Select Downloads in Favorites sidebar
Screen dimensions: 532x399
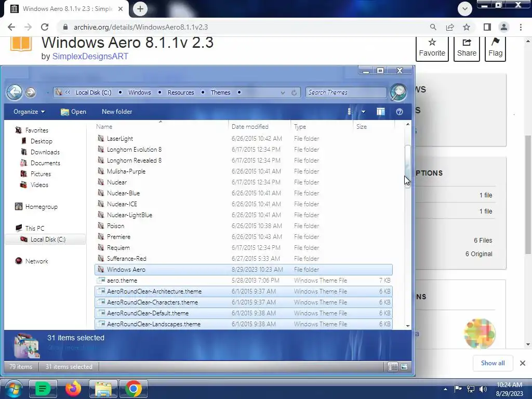point(45,152)
